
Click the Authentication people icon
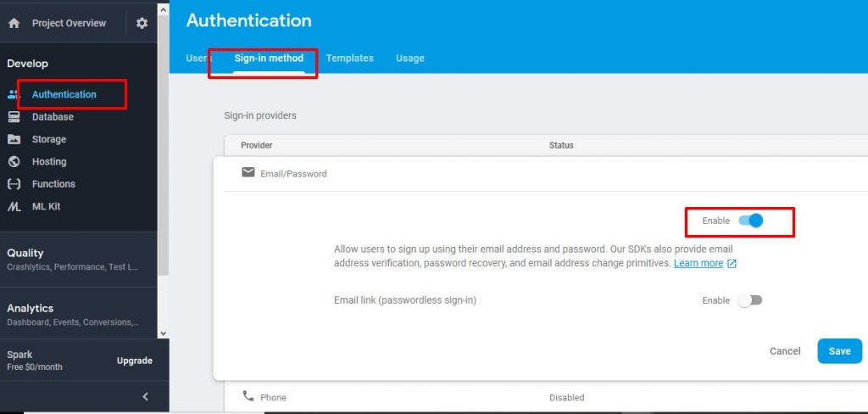click(14, 94)
